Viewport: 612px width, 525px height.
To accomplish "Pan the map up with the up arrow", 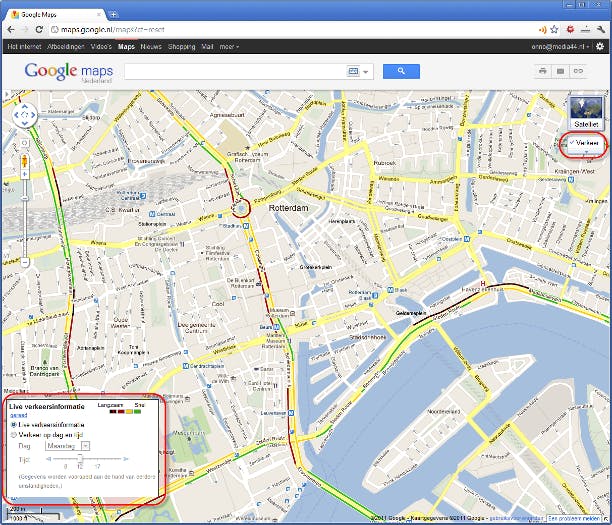I will tap(25, 107).
